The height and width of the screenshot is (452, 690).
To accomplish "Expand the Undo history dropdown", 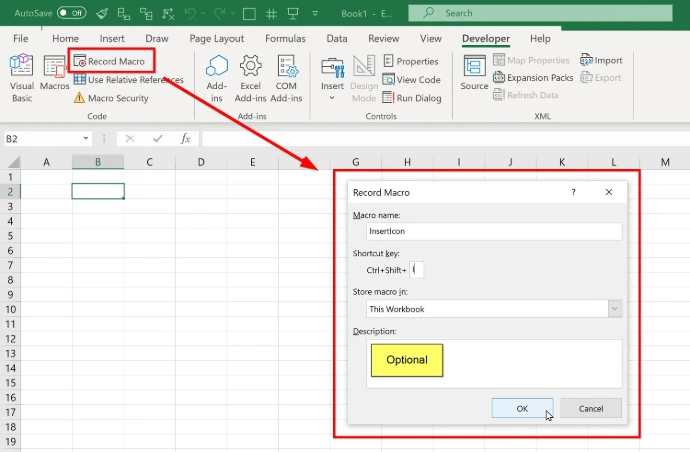I will tap(203, 14).
